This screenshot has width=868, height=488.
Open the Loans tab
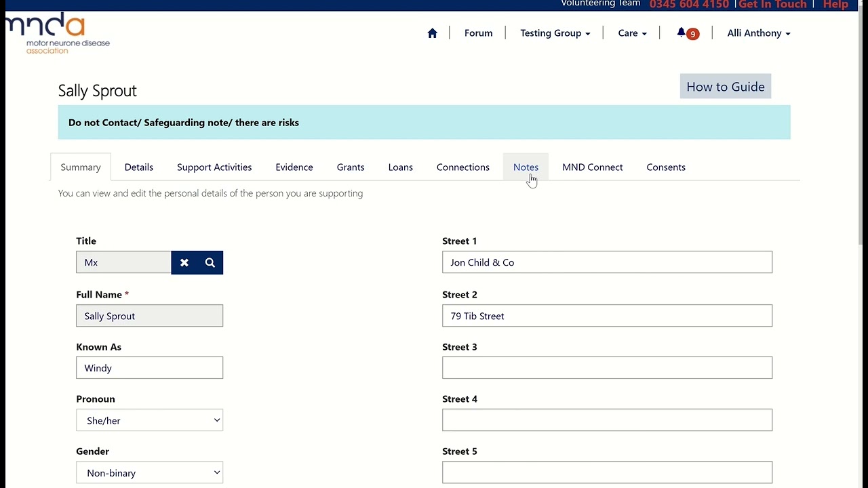click(x=400, y=167)
